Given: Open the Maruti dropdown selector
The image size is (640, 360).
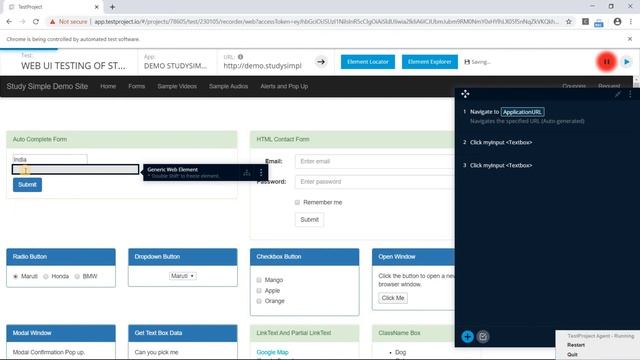Looking at the screenshot, I should pos(183,276).
